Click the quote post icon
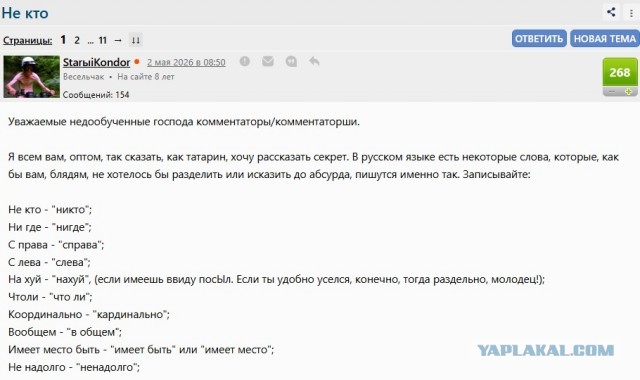 (291, 61)
